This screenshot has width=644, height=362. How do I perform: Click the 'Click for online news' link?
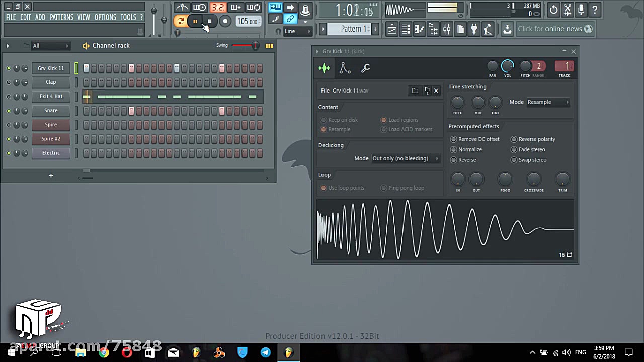tap(549, 29)
